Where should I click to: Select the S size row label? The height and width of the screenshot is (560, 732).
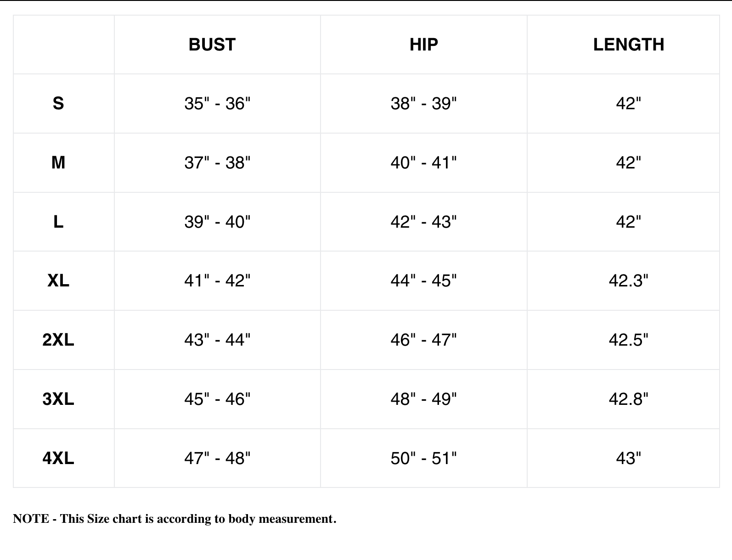pos(58,103)
